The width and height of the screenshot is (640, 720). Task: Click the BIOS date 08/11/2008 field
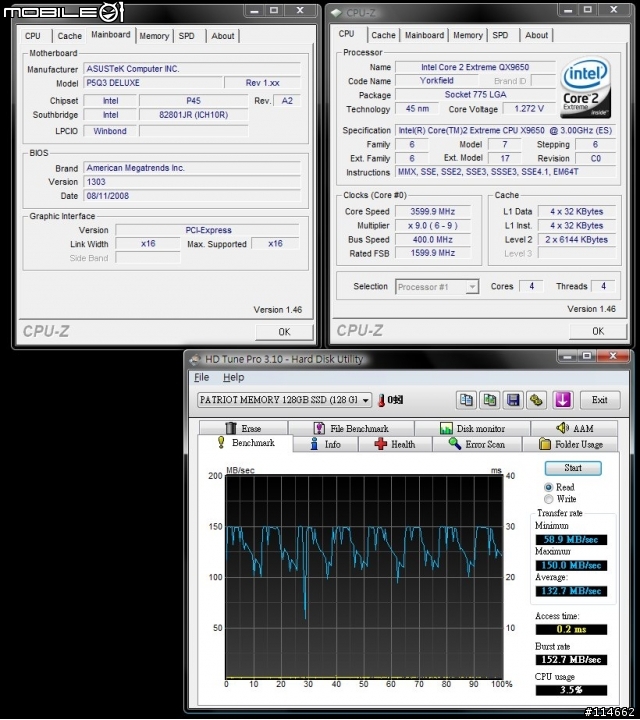pos(192,196)
